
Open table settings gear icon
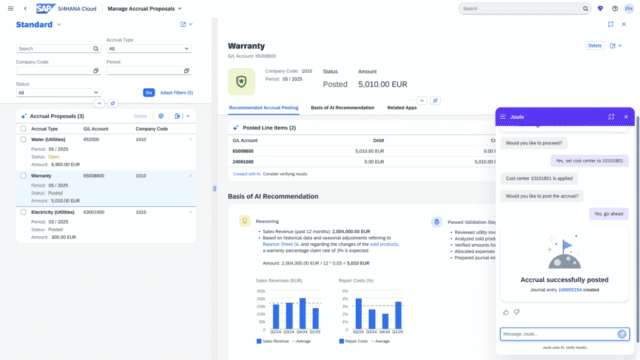pos(161,116)
